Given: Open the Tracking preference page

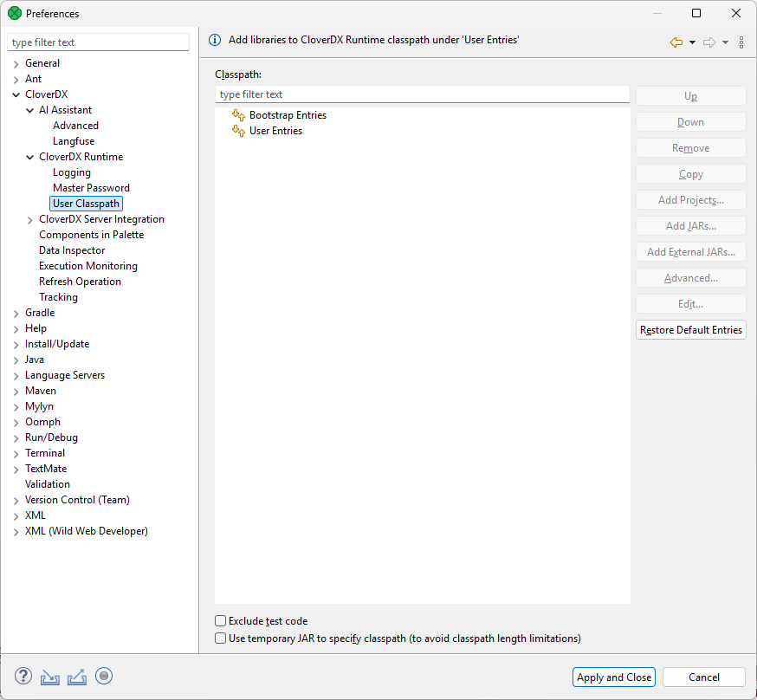Looking at the screenshot, I should coord(58,297).
